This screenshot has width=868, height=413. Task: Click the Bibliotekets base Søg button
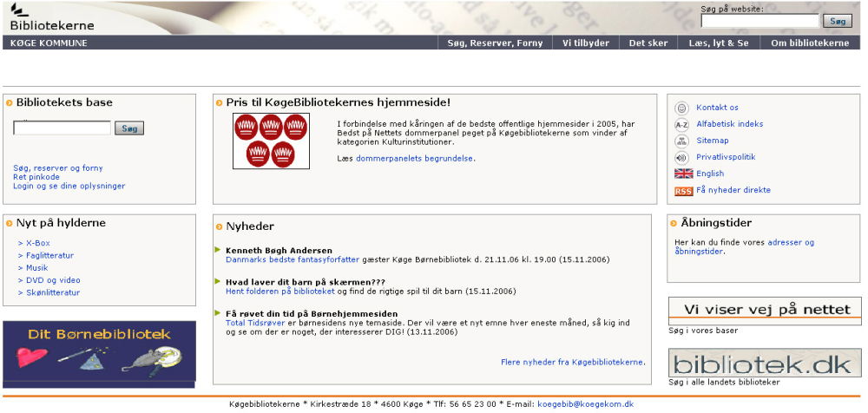pos(129,128)
